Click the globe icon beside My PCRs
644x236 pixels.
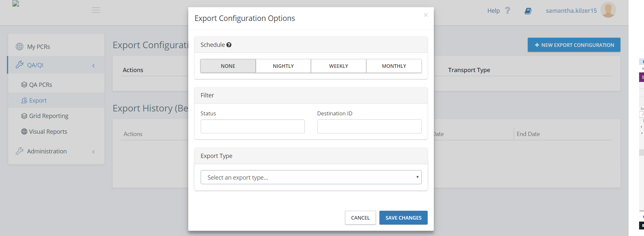click(20, 47)
